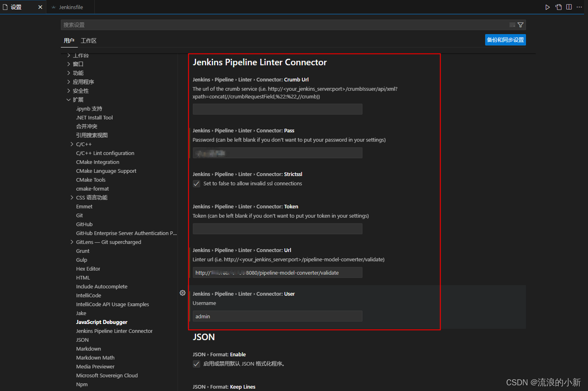Select Grunt in settings tree
This screenshot has height=391, width=588.
tap(83, 251)
